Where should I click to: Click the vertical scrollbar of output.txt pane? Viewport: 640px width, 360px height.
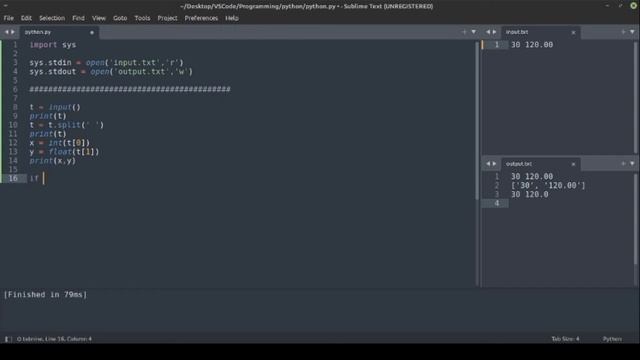pos(635,220)
